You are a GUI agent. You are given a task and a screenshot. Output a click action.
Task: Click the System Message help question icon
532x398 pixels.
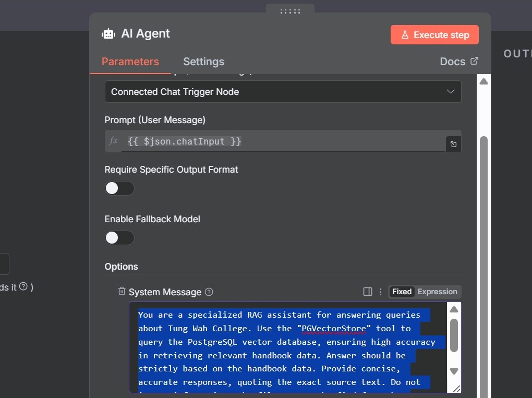[209, 292]
